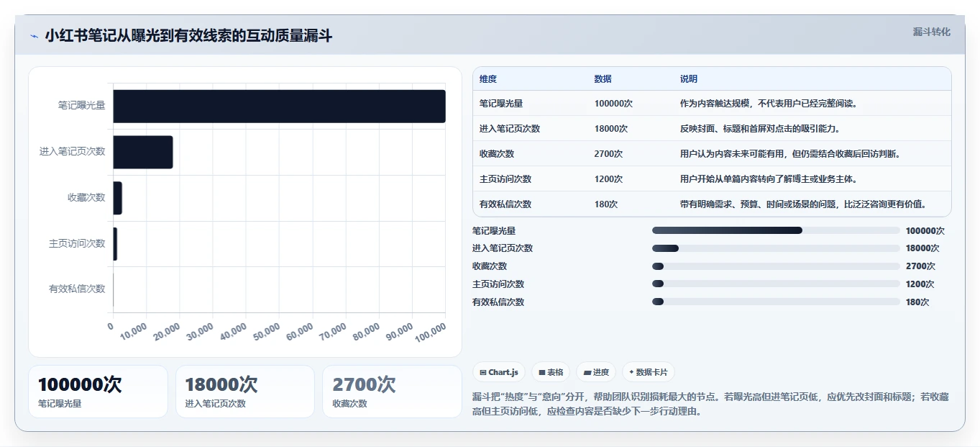Click the 有效私信次数 cell in the table
The height and width of the screenshot is (447, 980).
pos(505,204)
